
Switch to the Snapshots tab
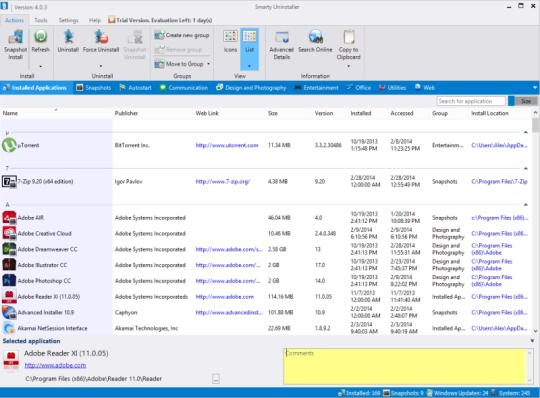point(94,88)
